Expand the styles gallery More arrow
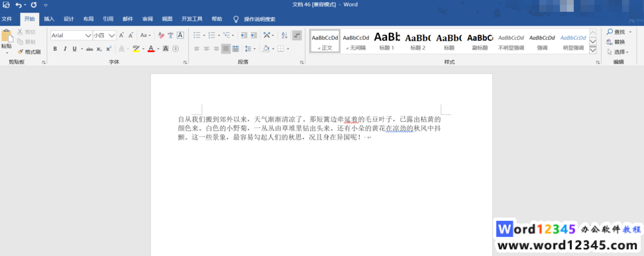Screen dimensions: 644x256 (593, 50)
